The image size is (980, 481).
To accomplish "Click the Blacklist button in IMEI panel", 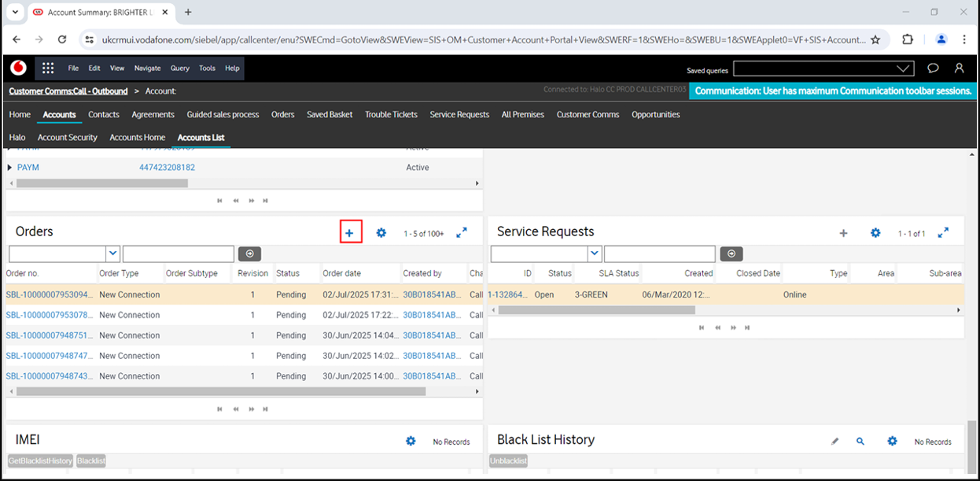I will click(91, 461).
